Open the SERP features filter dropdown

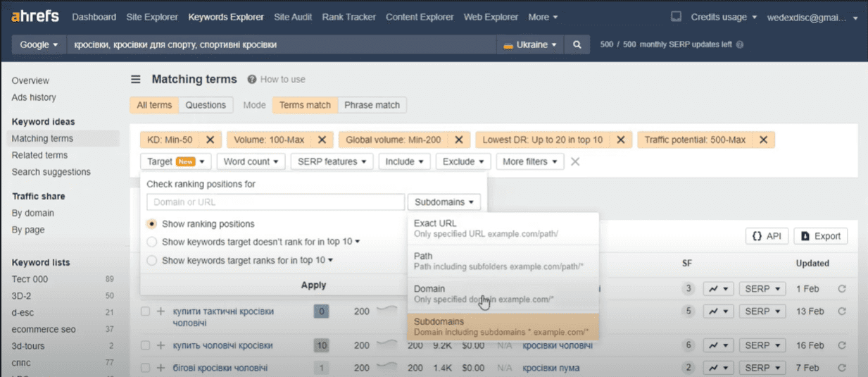click(x=332, y=161)
